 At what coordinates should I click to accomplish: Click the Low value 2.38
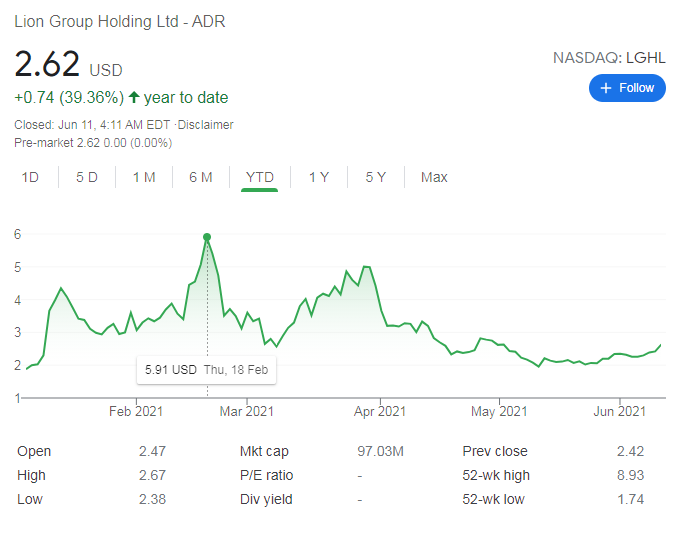coord(152,499)
